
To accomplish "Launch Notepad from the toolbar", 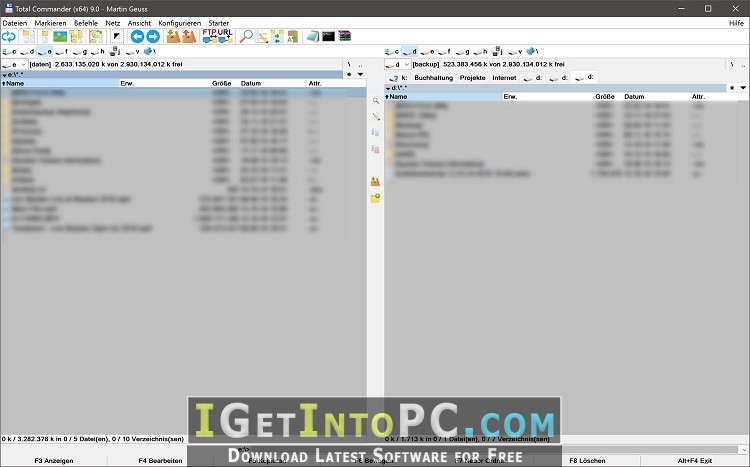I will [x=313, y=36].
